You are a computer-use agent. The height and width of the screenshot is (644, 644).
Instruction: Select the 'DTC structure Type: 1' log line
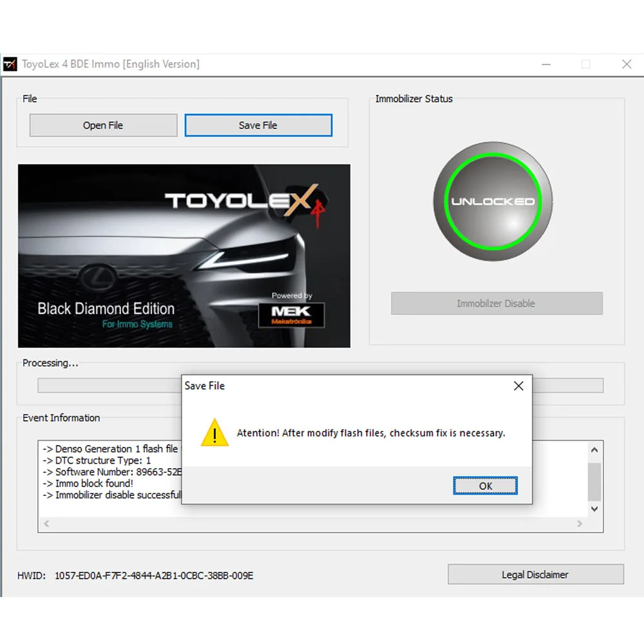(x=97, y=460)
